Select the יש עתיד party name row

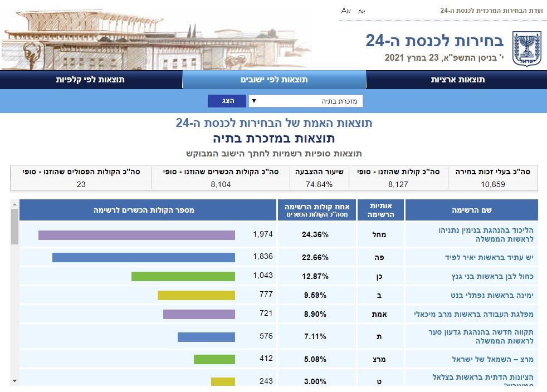pyautogui.click(x=471, y=257)
